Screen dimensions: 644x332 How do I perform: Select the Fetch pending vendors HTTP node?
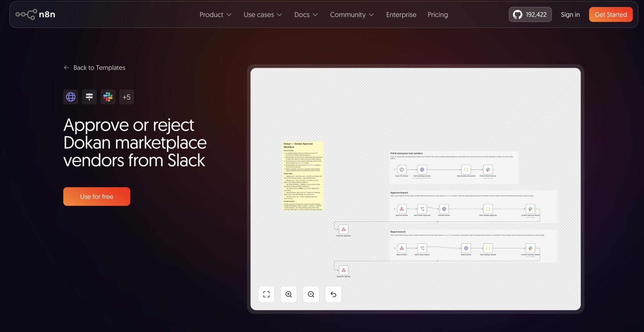click(422, 170)
